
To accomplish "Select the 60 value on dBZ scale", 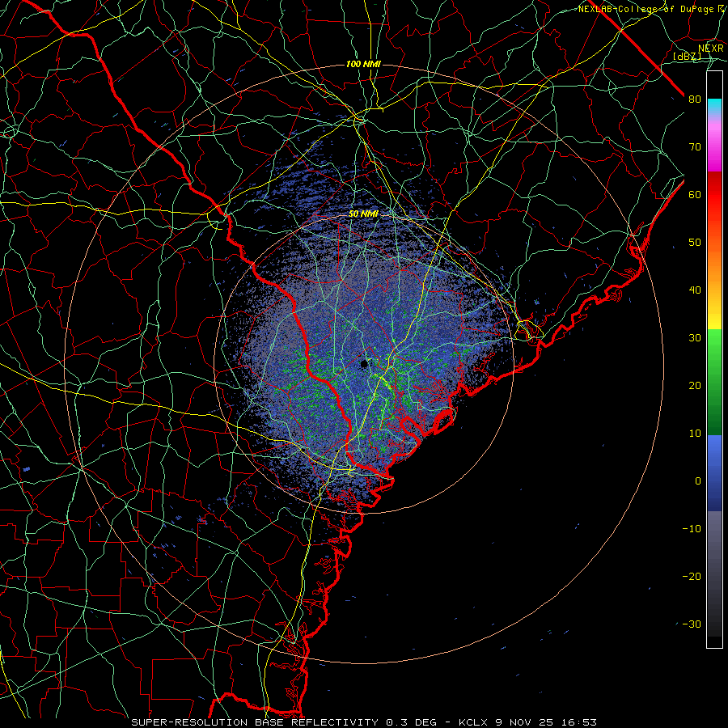I will 695,194.
